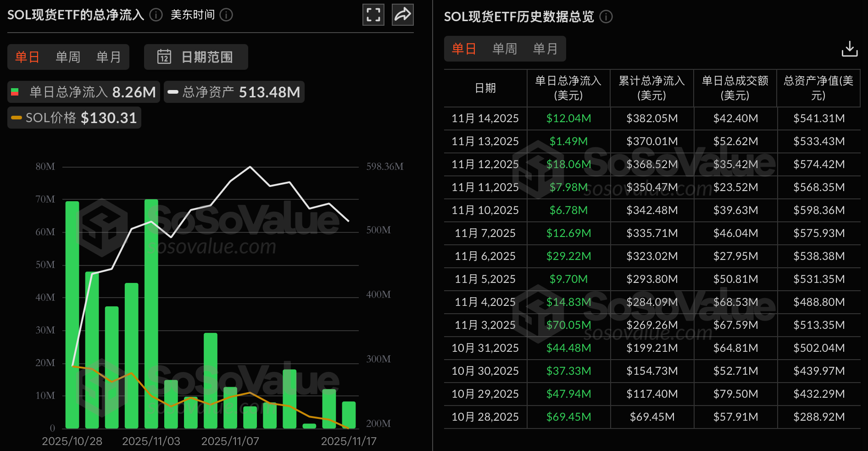Switch table to 单月 view
Viewport: 868px width, 451px height.
tap(545, 49)
